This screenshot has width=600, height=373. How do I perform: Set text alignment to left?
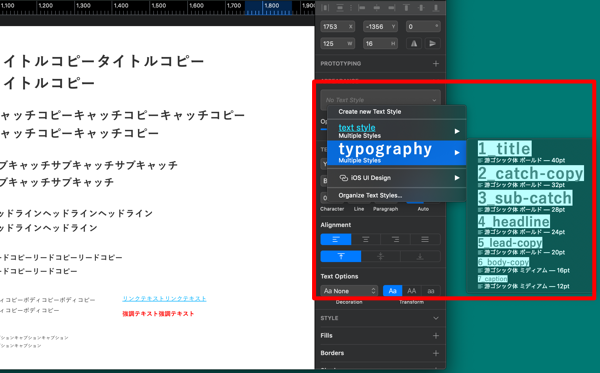click(x=336, y=239)
